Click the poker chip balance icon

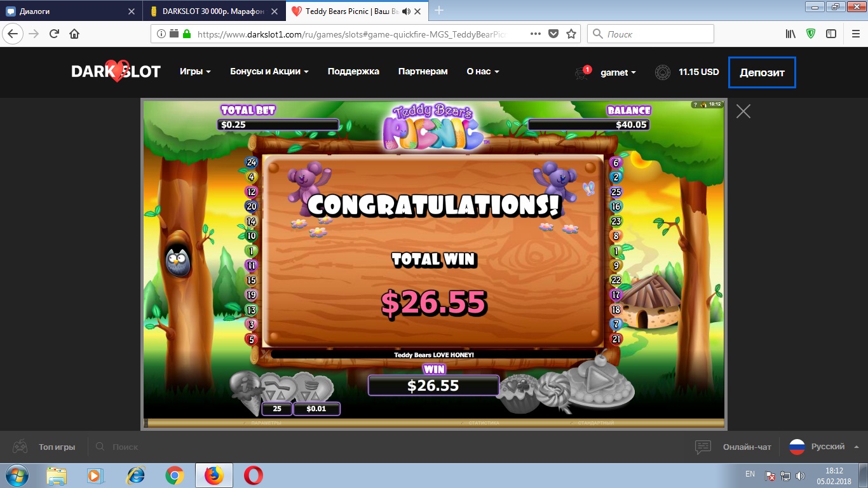click(x=662, y=72)
